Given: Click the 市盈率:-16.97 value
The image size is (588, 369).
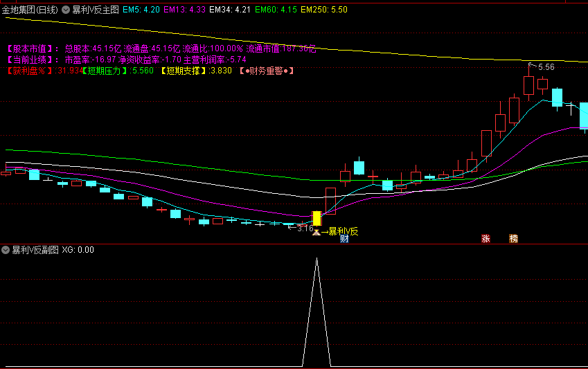Looking at the screenshot, I should pos(90,60).
